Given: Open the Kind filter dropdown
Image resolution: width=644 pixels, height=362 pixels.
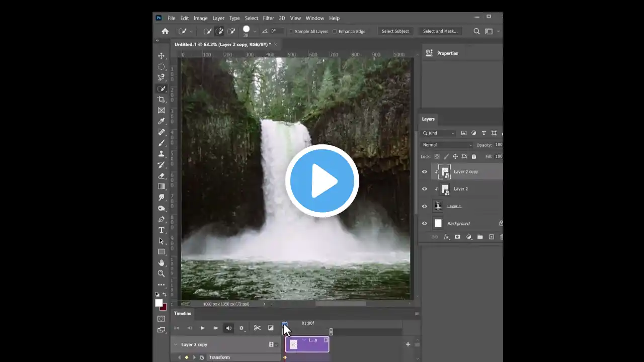Looking at the screenshot, I should [439, 133].
